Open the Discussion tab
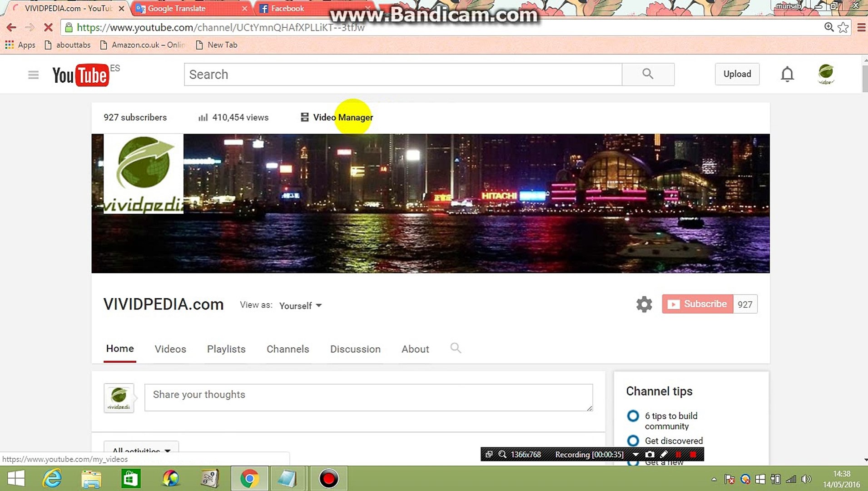 [355, 349]
